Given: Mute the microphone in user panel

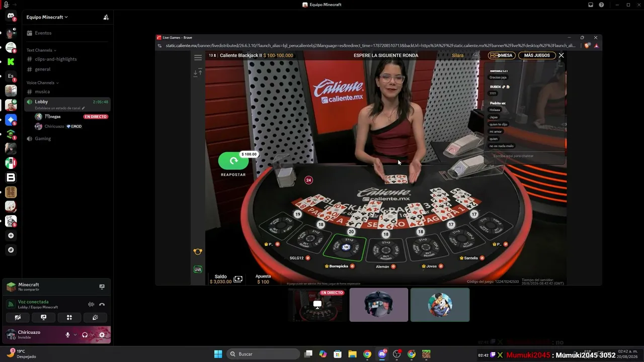Looking at the screenshot, I should [67, 335].
